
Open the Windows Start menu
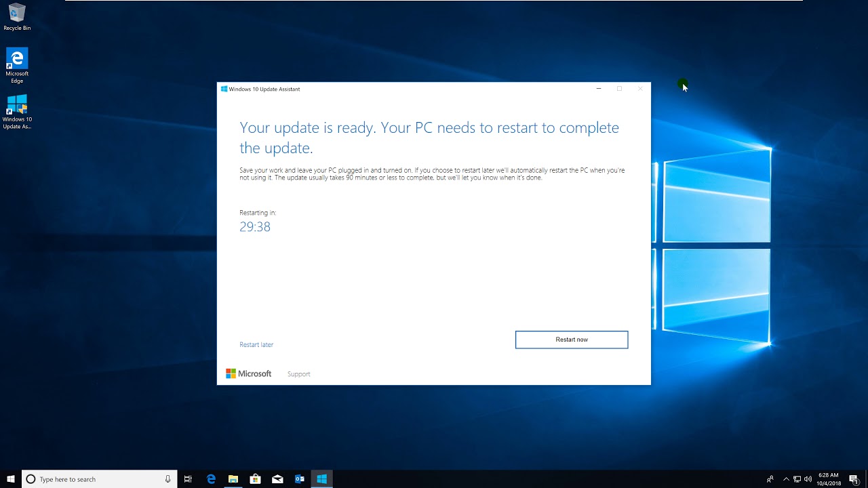pos(11,479)
